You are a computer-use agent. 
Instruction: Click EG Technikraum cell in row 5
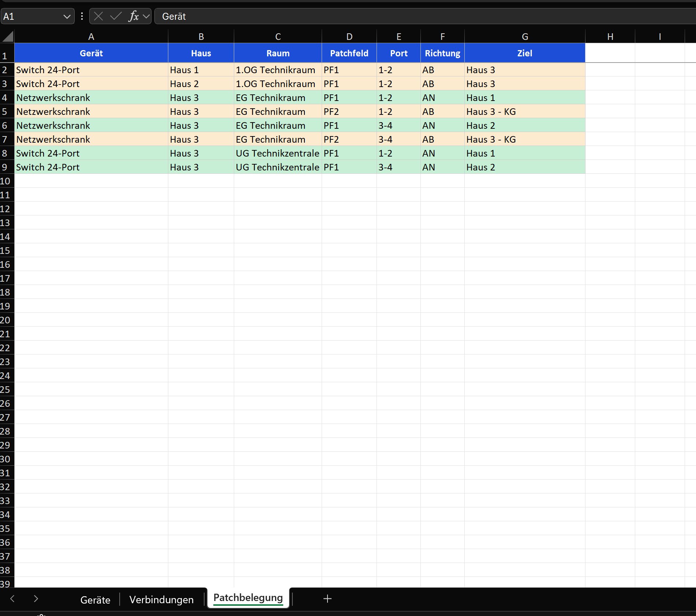(x=278, y=111)
